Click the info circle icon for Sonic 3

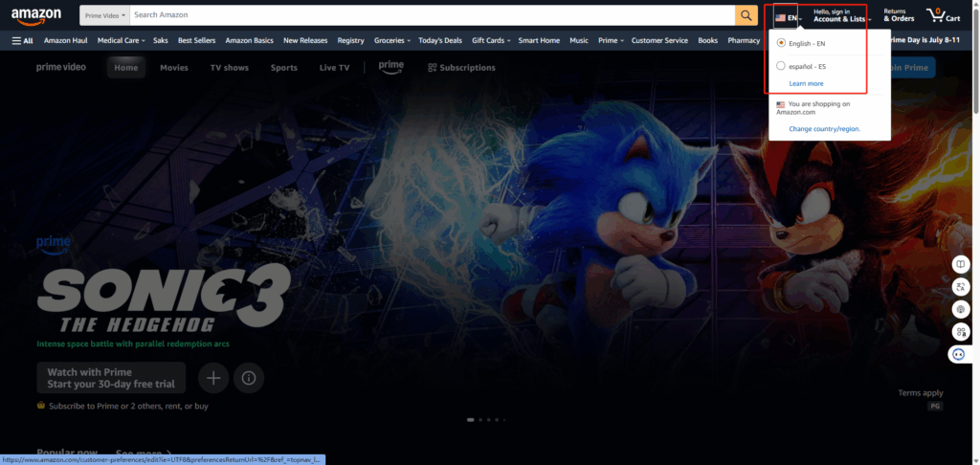[249, 378]
